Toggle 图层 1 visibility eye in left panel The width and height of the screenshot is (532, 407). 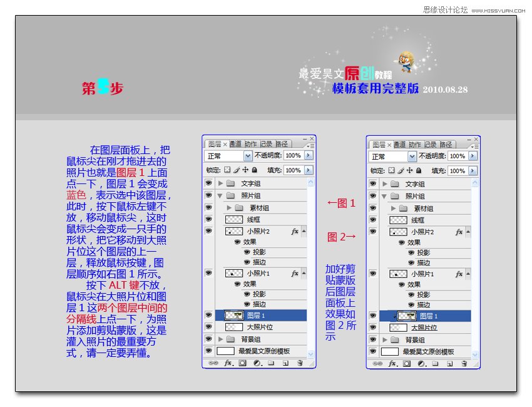pyautogui.click(x=208, y=315)
